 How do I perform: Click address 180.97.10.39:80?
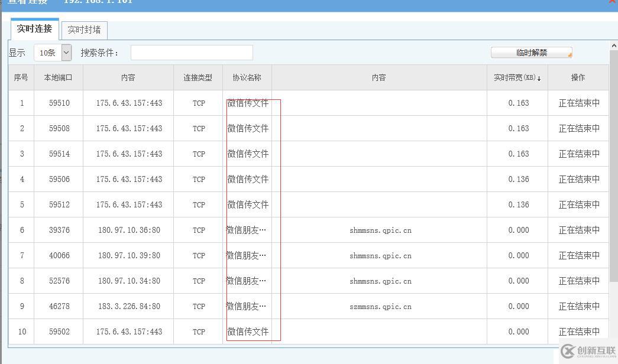pos(130,256)
